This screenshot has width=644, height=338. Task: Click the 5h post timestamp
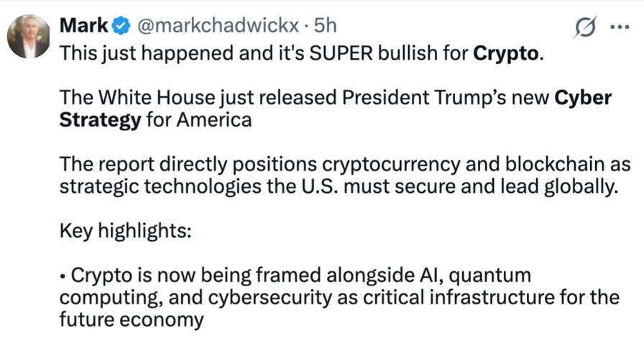coord(324,27)
